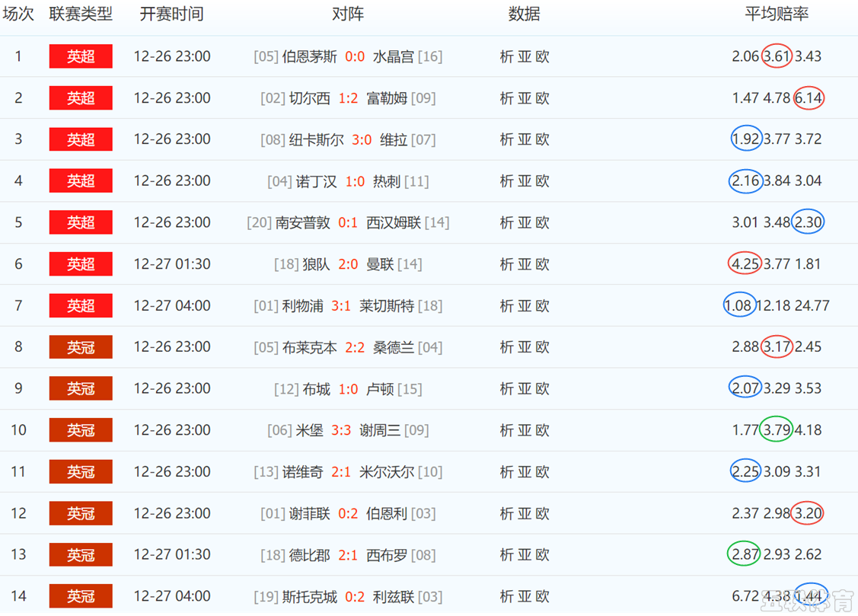The height and width of the screenshot is (616, 858).
Task: Select the 24.77 away odds value
Action: click(x=812, y=305)
